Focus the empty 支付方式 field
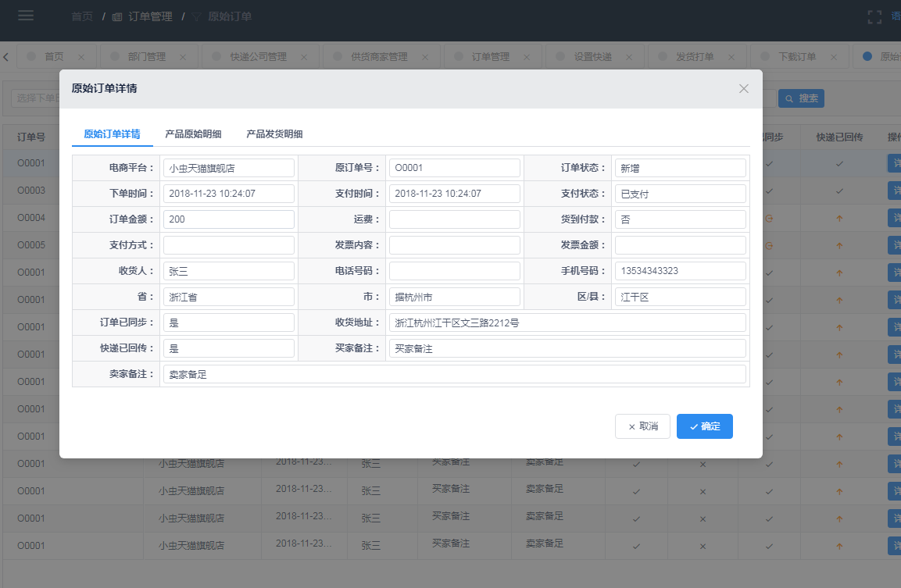901x588 pixels. click(229, 245)
